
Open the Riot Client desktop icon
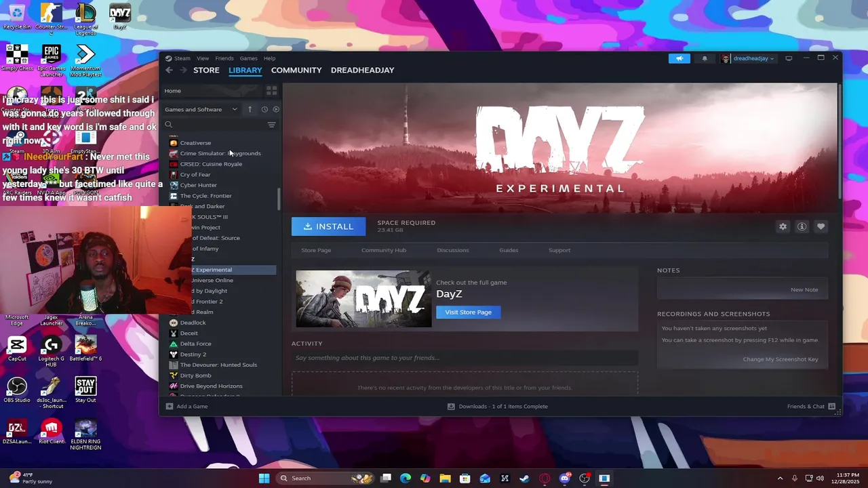[52, 432]
